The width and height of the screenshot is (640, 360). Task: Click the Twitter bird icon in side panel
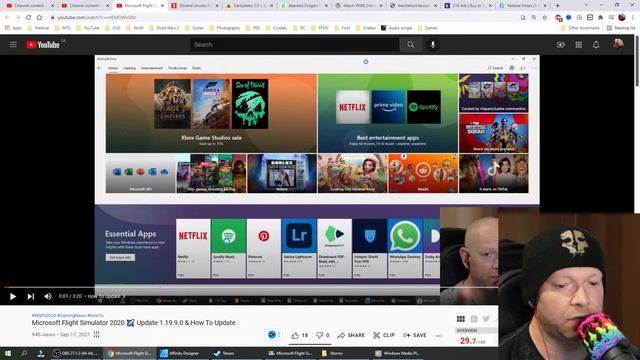(486, 319)
